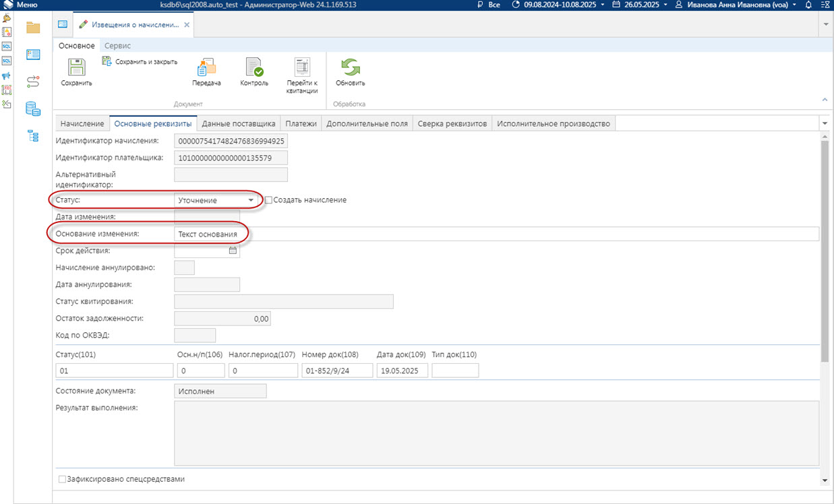Collapse the ribbon with the chevron
The width and height of the screenshot is (834, 504).
(825, 100)
